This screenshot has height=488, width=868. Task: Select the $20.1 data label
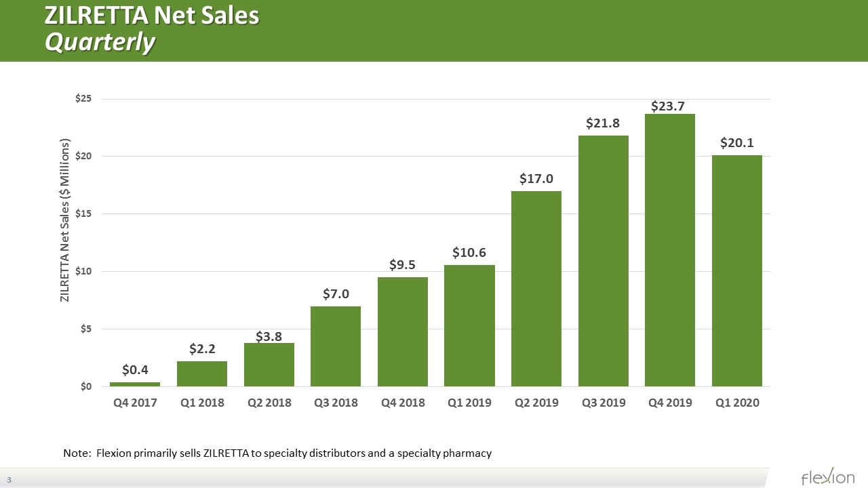coord(737,143)
